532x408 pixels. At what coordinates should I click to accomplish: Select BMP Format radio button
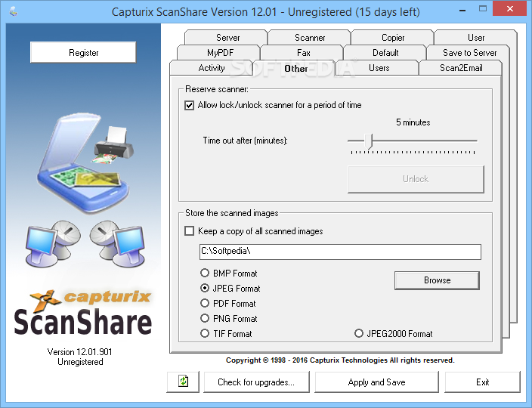(x=205, y=273)
